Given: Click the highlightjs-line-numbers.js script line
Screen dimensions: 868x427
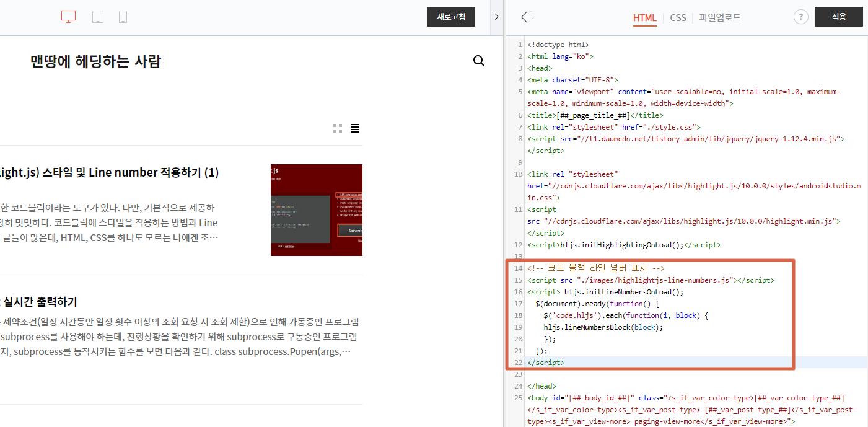Looking at the screenshot, I should pos(651,280).
